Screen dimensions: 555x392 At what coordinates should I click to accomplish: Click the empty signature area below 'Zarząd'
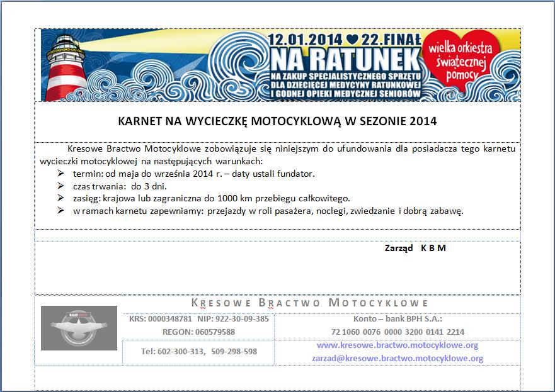(x=277, y=274)
